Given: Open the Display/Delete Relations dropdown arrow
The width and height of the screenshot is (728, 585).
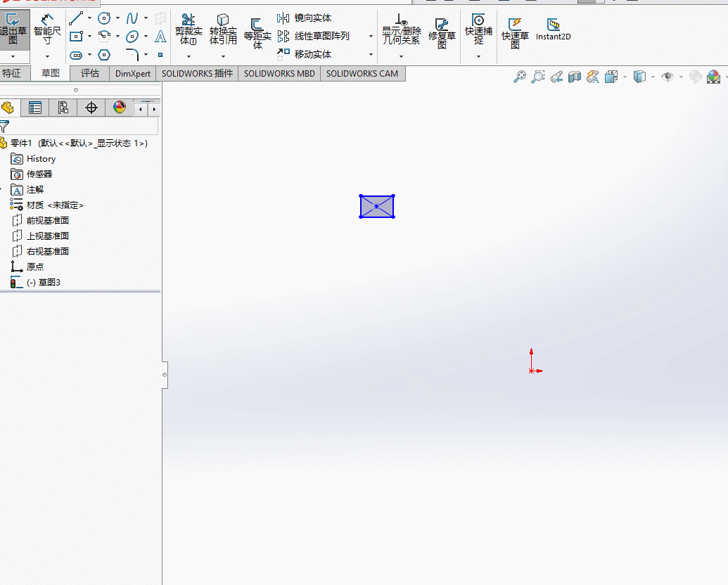Looking at the screenshot, I should [401, 57].
